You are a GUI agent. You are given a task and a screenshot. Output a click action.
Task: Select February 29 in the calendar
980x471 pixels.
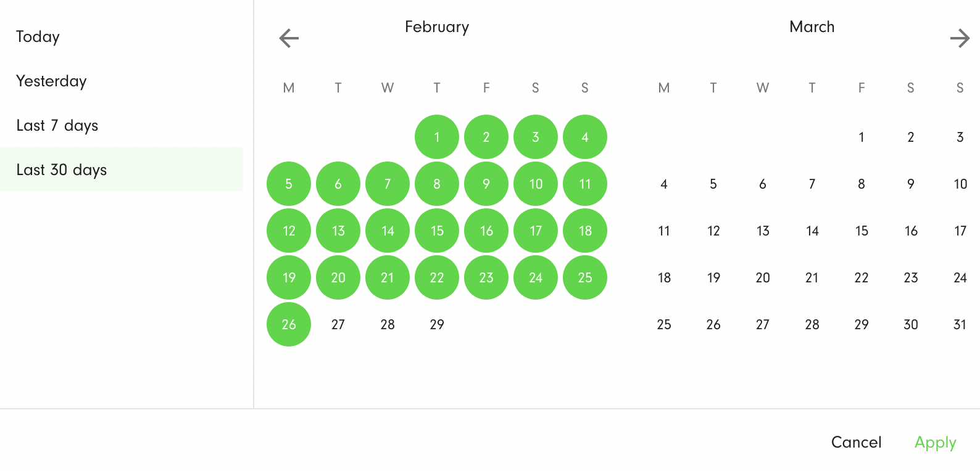tap(437, 324)
